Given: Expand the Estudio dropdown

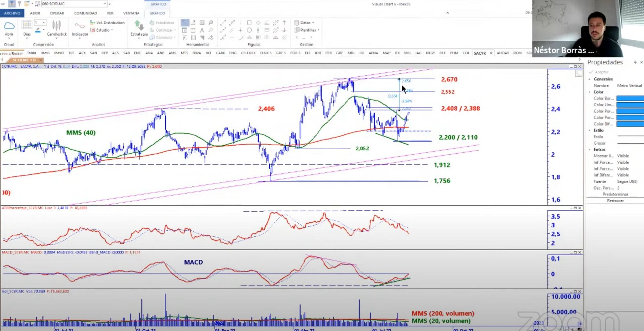Looking at the screenshot, I should [112, 30].
